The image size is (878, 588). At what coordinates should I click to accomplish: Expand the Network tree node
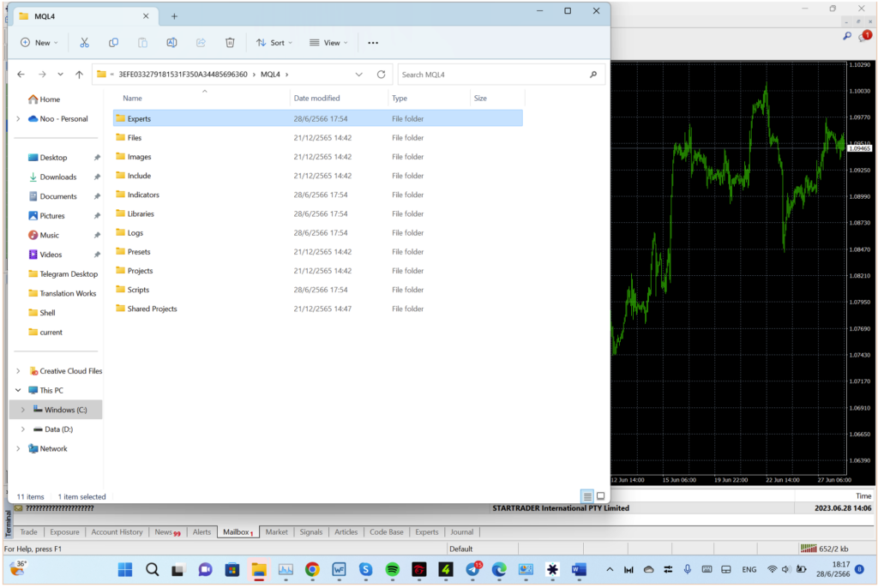coord(18,448)
